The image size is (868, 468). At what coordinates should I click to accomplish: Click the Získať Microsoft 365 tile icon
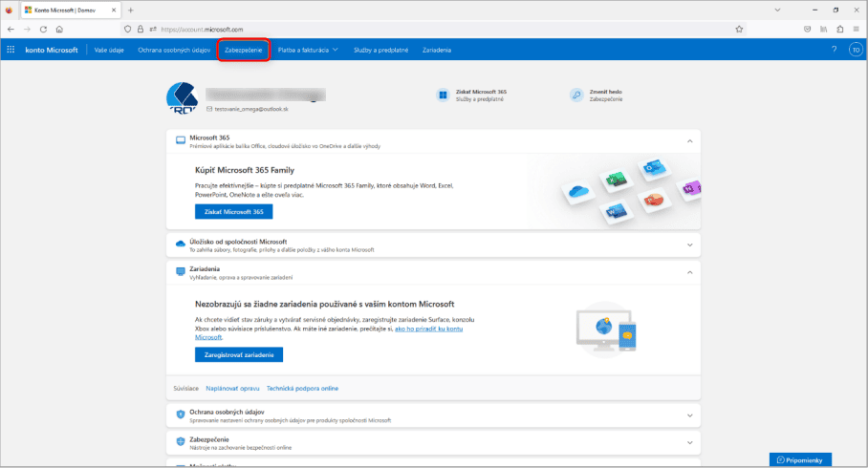443,96
